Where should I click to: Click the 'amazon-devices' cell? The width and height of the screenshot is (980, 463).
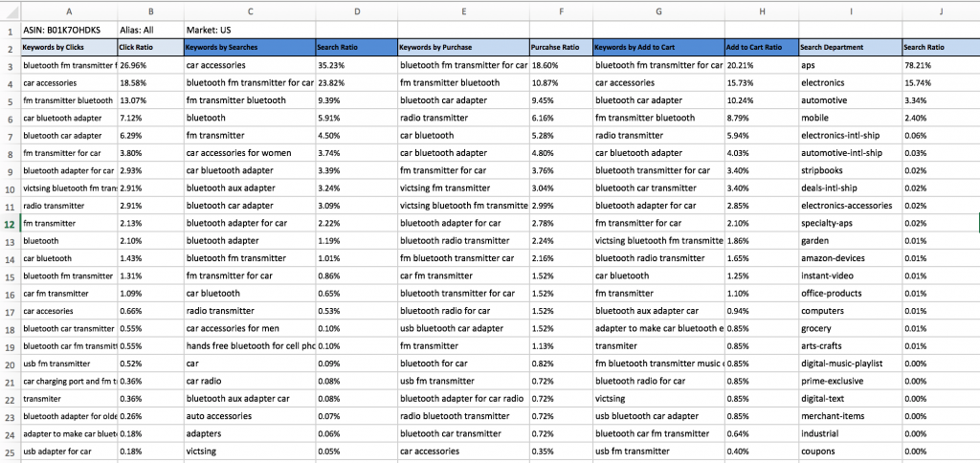pos(851,258)
